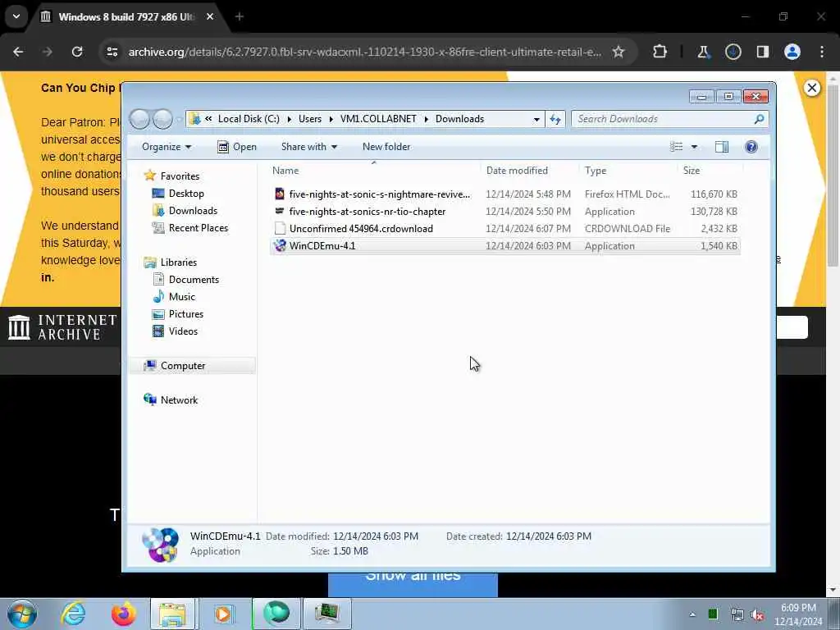Click the Explorer back navigation arrow
The height and width of the screenshot is (630, 840).
[139, 119]
